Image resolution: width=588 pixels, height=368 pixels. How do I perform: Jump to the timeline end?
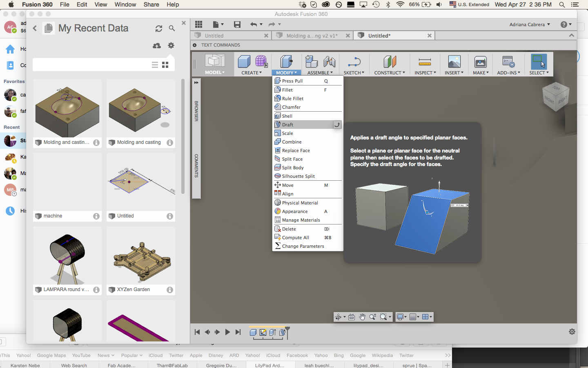click(238, 332)
